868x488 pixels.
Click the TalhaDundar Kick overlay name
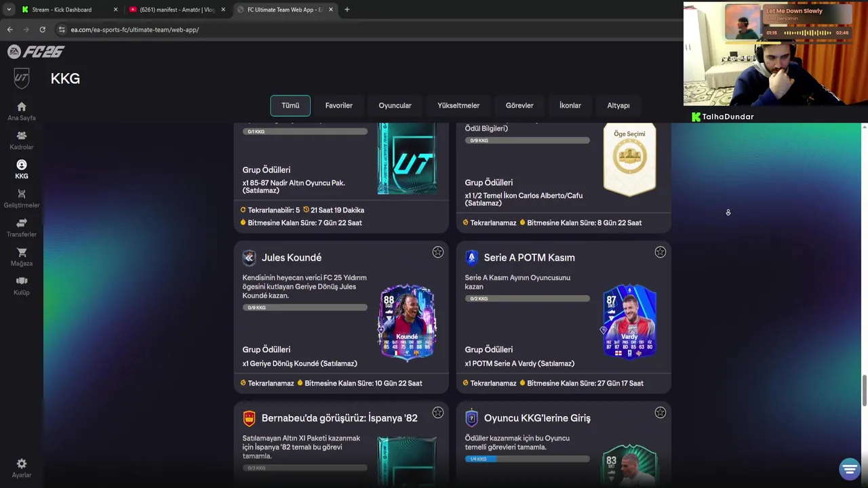coord(728,117)
